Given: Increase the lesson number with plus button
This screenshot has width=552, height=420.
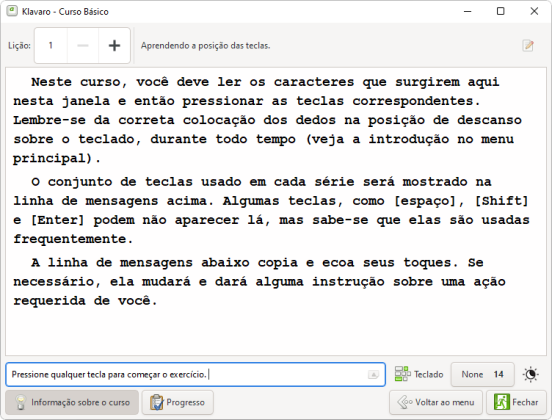Looking at the screenshot, I should 114,45.
